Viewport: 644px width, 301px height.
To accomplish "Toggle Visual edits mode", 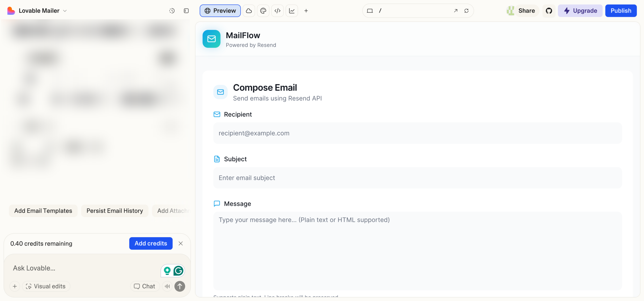I will pos(46,286).
